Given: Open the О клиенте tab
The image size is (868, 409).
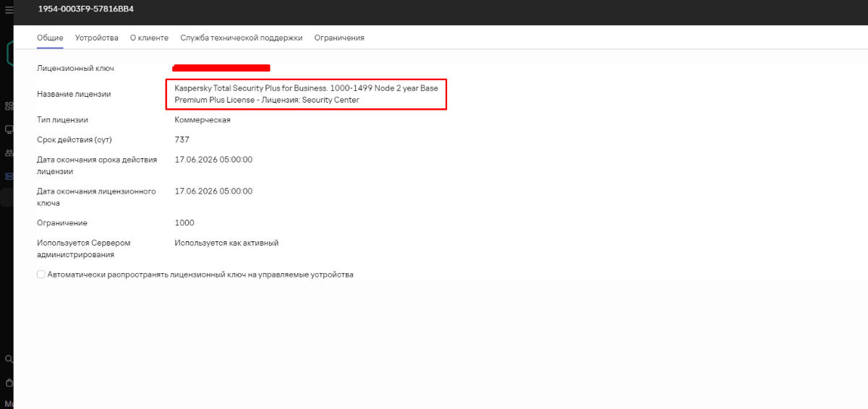Looking at the screenshot, I should pyautogui.click(x=149, y=38).
